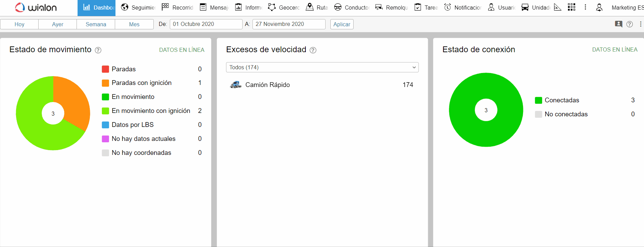Open the Marketing ES user menu
This screenshot has height=247, width=644.
(628, 8)
